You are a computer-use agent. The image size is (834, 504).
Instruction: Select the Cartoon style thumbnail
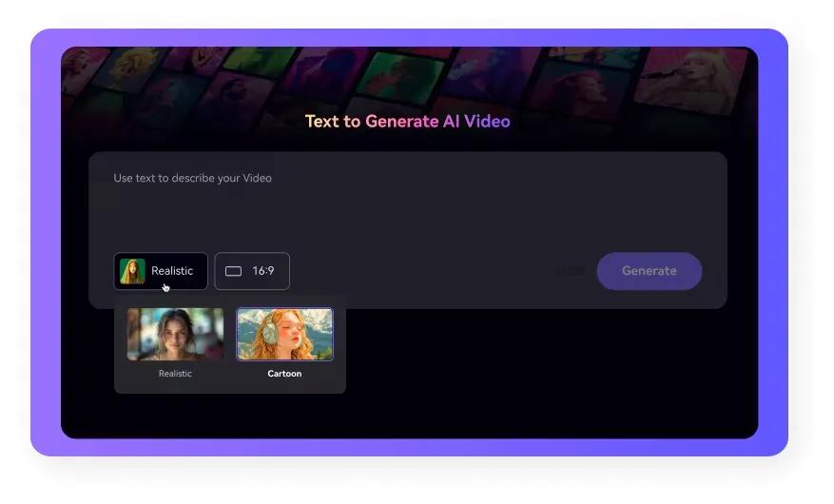pyautogui.click(x=284, y=334)
